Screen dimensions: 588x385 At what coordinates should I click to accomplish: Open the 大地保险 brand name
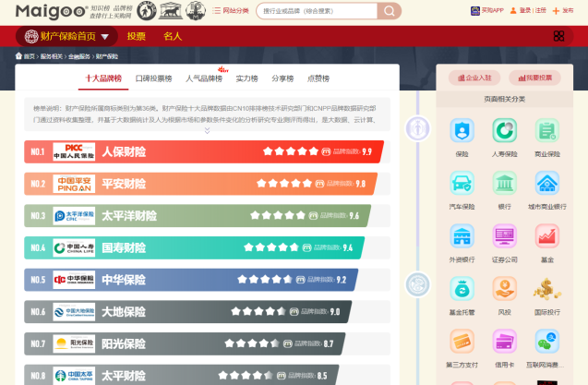coord(124,312)
